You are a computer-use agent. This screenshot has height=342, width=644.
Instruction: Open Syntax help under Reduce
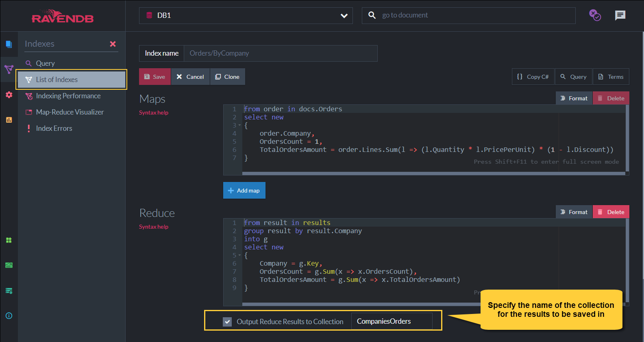tap(154, 227)
